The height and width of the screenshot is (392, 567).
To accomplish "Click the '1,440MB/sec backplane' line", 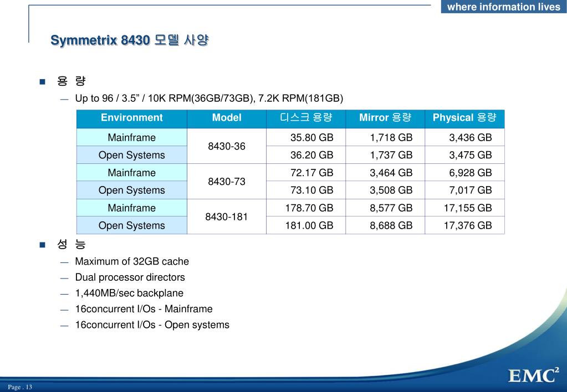I will coord(129,293).
